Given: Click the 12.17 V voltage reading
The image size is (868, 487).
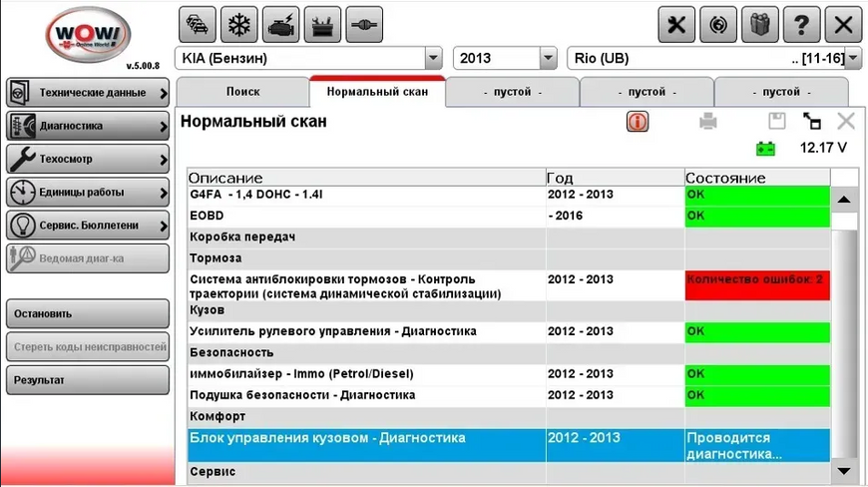Looking at the screenshot, I should click(x=823, y=148).
